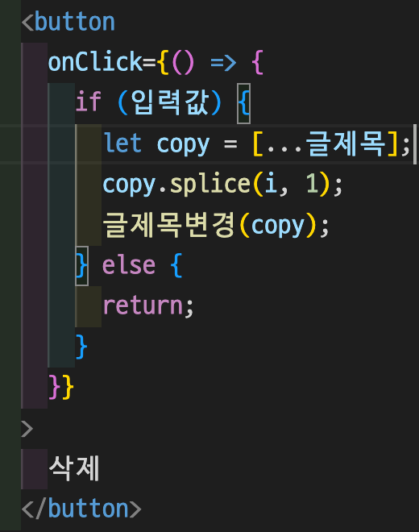Click the return statement
419x532 pixels.
147,306
